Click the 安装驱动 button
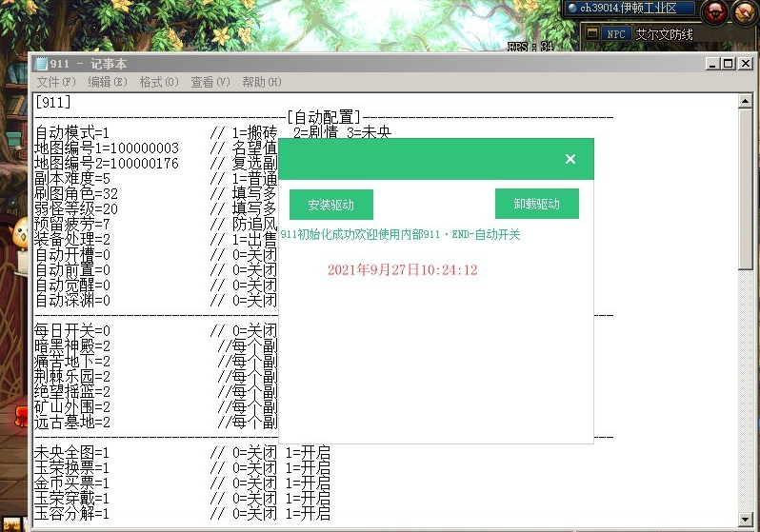Screen dimensions: 760x532 (330, 205)
